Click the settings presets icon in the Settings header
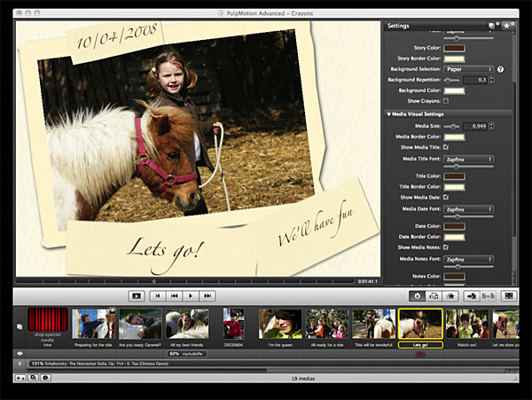532x400 pixels. coord(493,26)
